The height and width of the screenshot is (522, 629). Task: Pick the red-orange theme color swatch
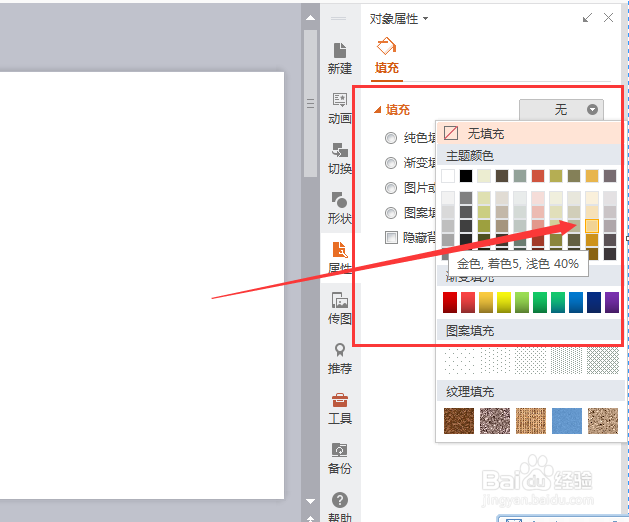click(538, 176)
